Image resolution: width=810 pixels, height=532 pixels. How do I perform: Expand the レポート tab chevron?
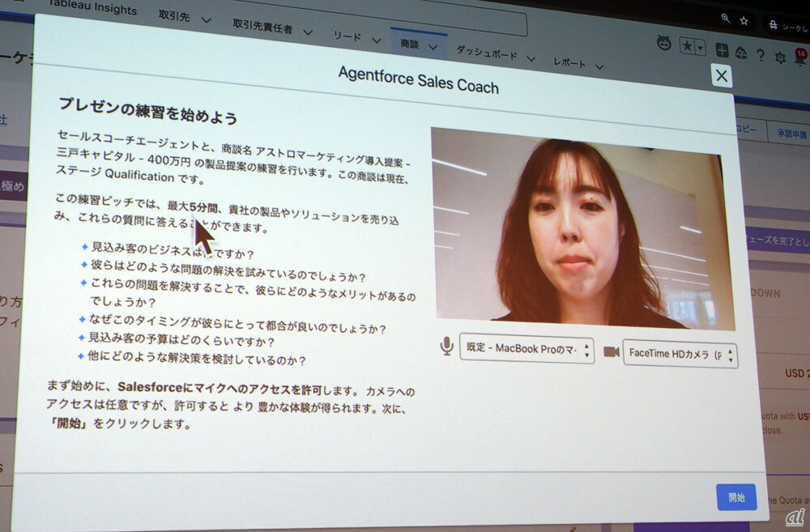pos(599,66)
